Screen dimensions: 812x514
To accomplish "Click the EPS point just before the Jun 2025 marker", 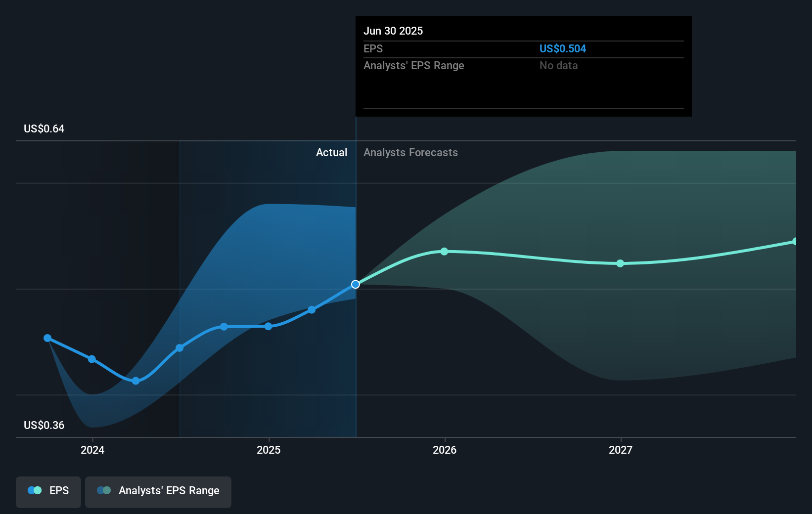I will tap(312, 310).
